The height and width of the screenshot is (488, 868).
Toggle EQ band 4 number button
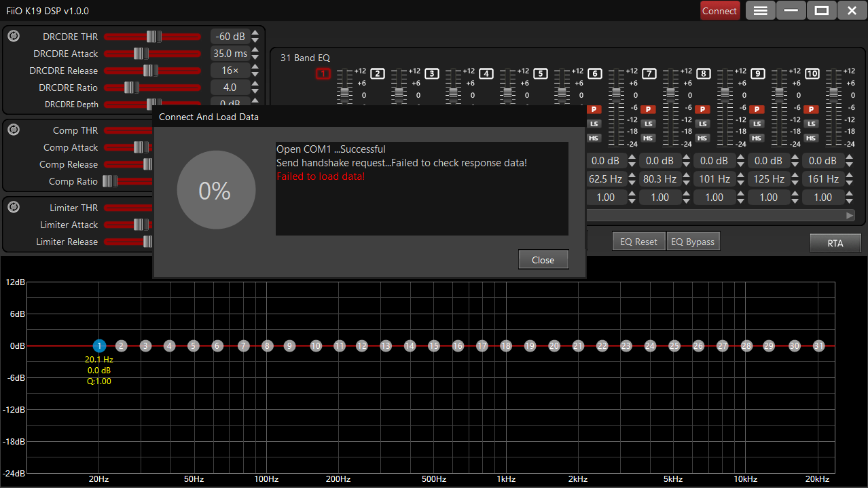pos(486,74)
